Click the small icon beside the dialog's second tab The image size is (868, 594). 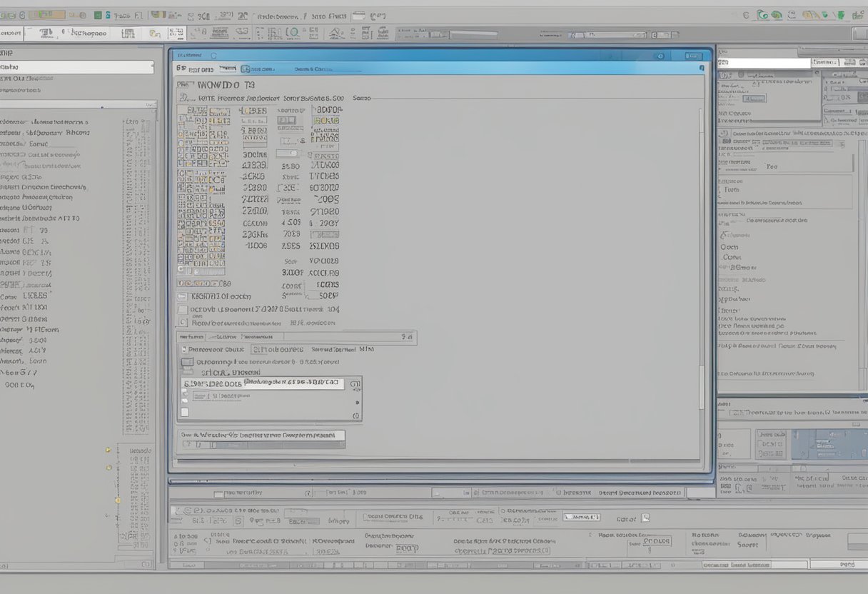[246, 69]
